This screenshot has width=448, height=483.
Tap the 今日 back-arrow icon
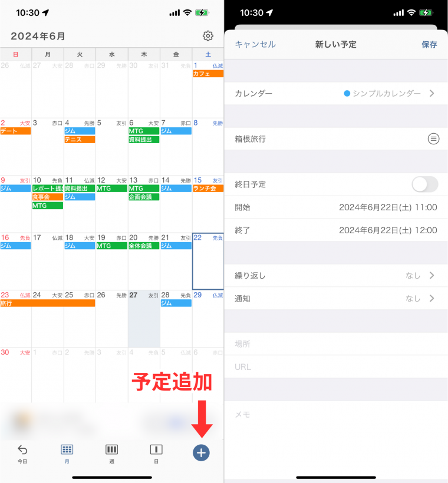[22, 450]
